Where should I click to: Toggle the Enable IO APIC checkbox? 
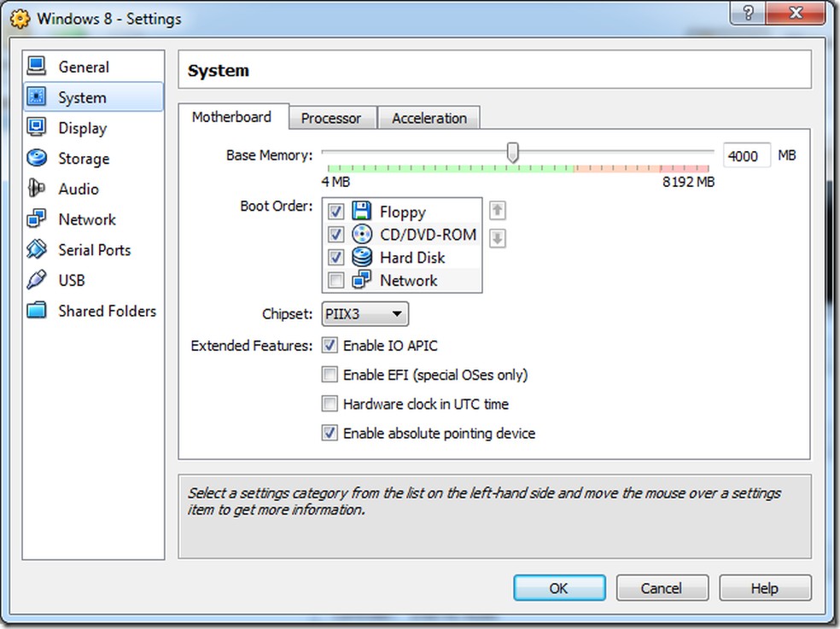(x=330, y=346)
